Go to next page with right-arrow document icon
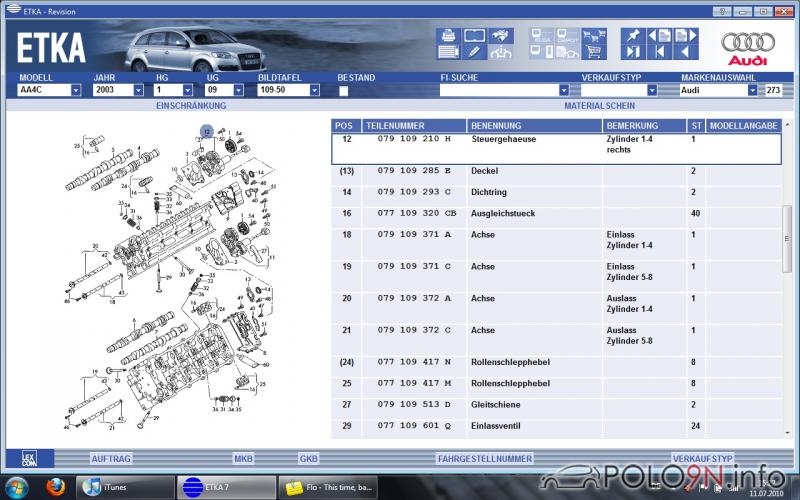The height and width of the screenshot is (500, 800). 685,36
